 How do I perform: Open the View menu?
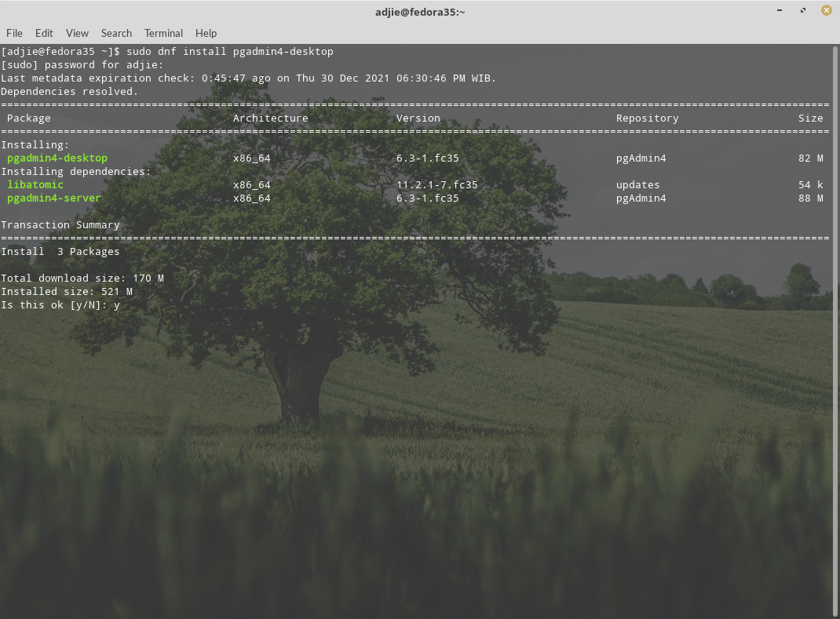77,33
